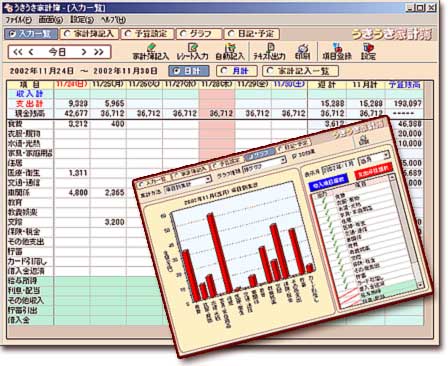Click the 4,800 cell in 車関係 row
Viewport: 448px width, 366px height.
point(72,193)
